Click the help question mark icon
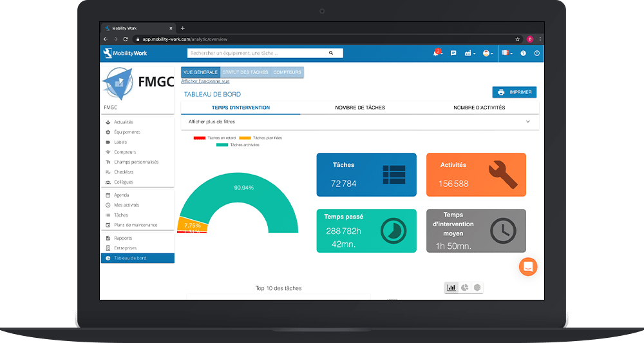Image resolution: width=644 pixels, height=343 pixels. click(x=523, y=53)
